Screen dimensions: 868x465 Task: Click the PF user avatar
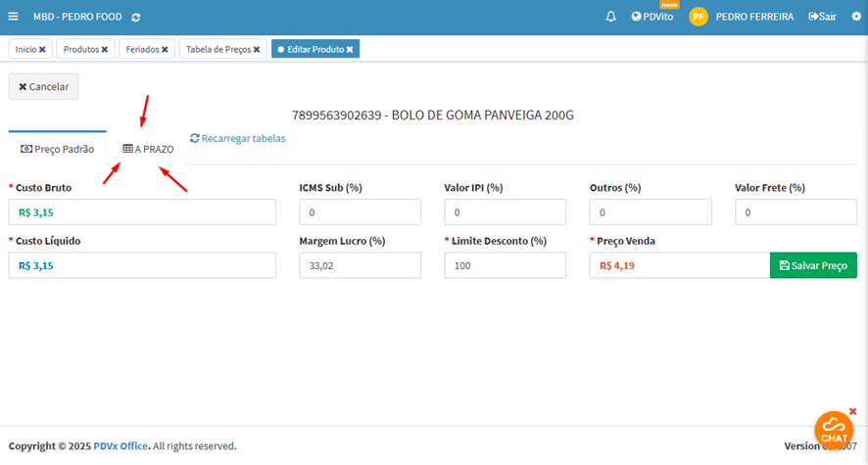click(x=699, y=17)
